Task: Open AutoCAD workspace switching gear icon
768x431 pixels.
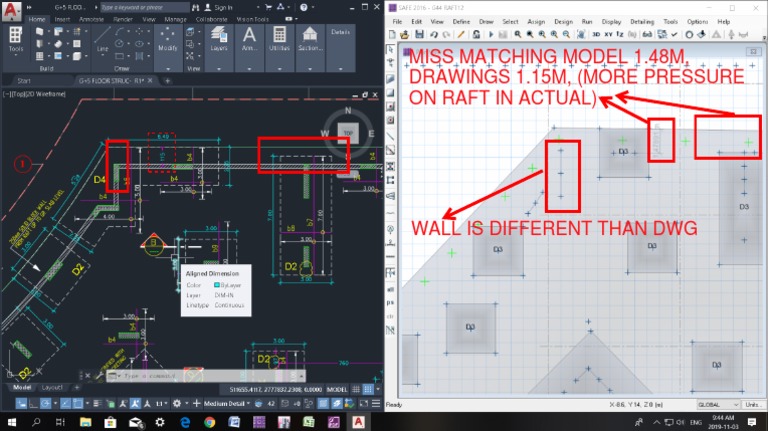Action: coord(177,404)
